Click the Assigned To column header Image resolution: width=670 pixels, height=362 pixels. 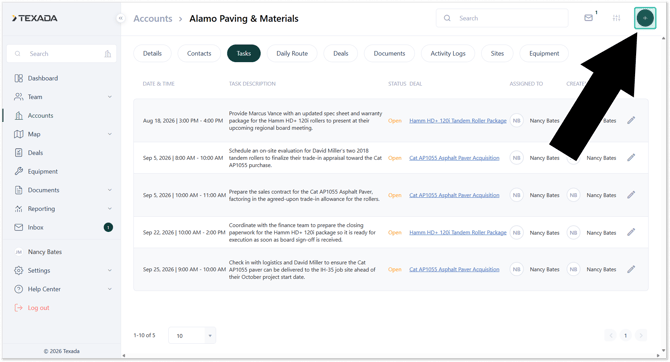(526, 84)
